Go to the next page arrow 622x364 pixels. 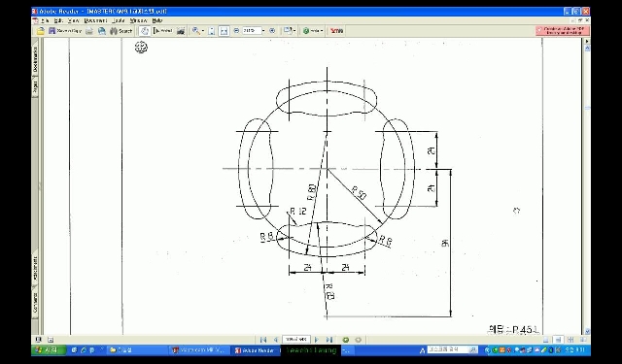[317, 340]
